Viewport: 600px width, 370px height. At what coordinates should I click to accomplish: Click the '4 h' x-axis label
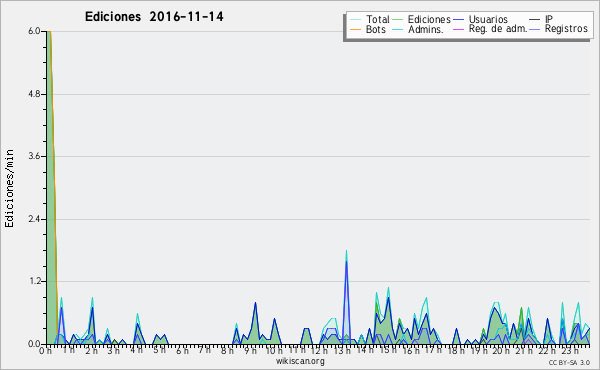tap(137, 350)
